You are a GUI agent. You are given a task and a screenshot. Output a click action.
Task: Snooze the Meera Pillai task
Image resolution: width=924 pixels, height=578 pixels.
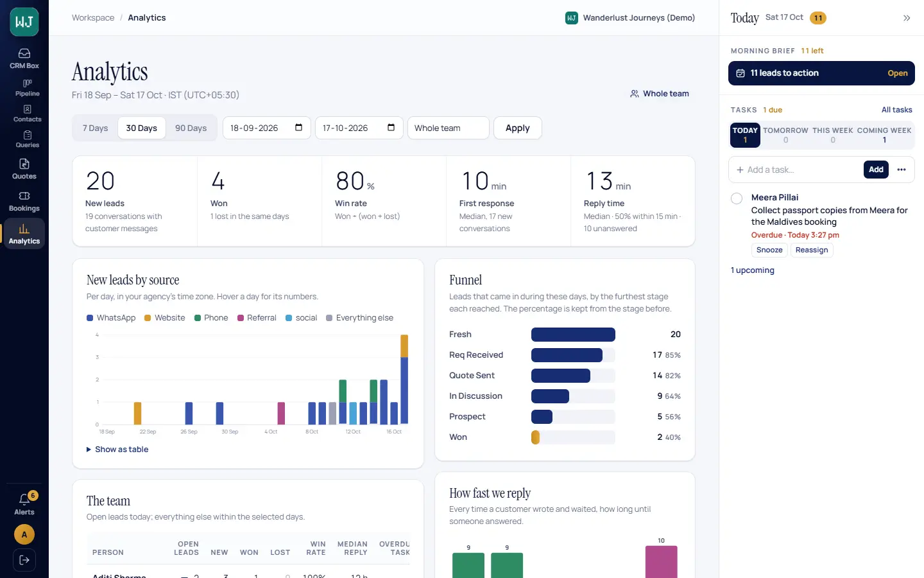(769, 250)
